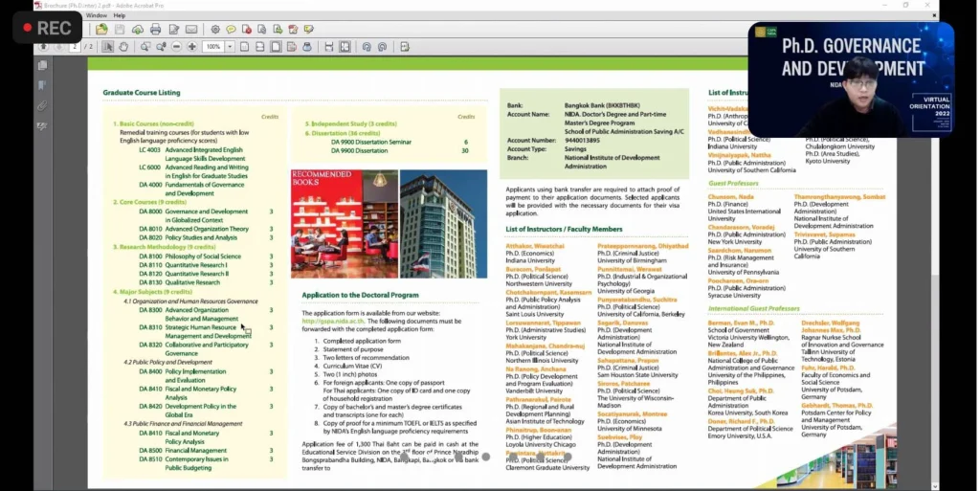Click the email envelope icon
The width and height of the screenshot is (980, 491).
(191, 30)
